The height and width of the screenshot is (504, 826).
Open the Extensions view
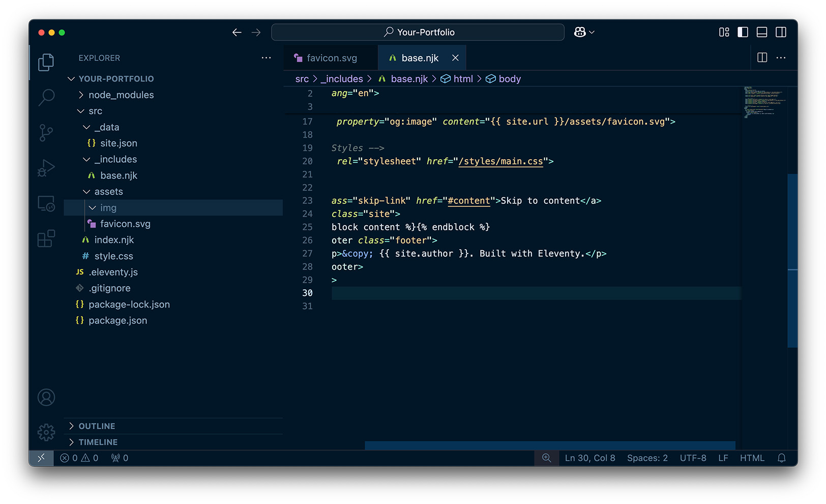click(x=46, y=239)
